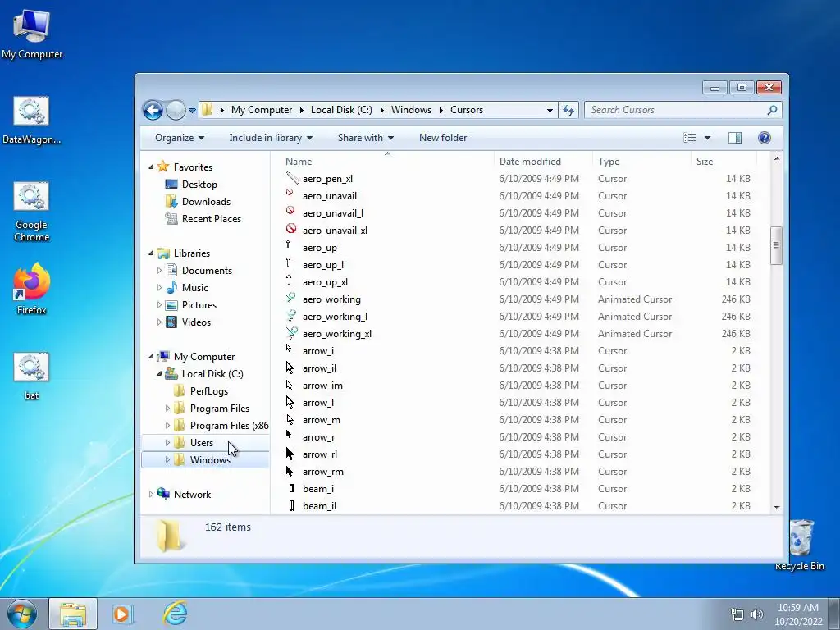Click the Type column header
Screen dimensions: 840x630
(x=641, y=162)
